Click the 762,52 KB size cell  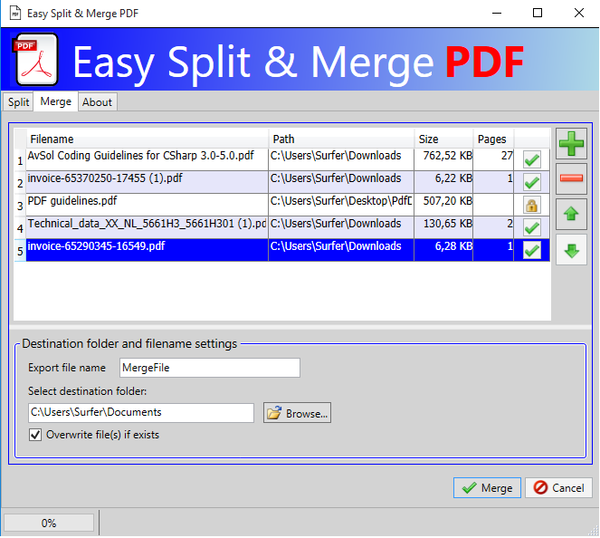coord(444,160)
